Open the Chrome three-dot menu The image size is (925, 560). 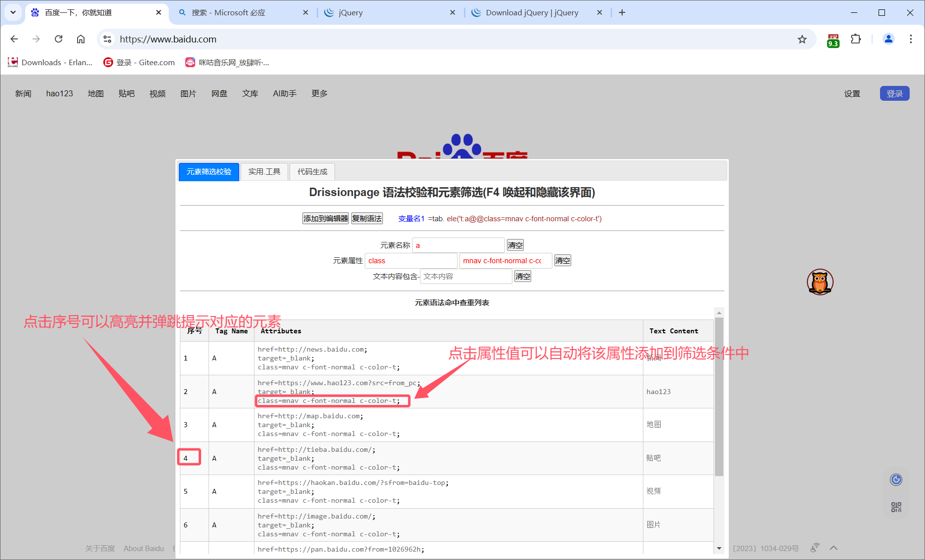click(x=911, y=39)
